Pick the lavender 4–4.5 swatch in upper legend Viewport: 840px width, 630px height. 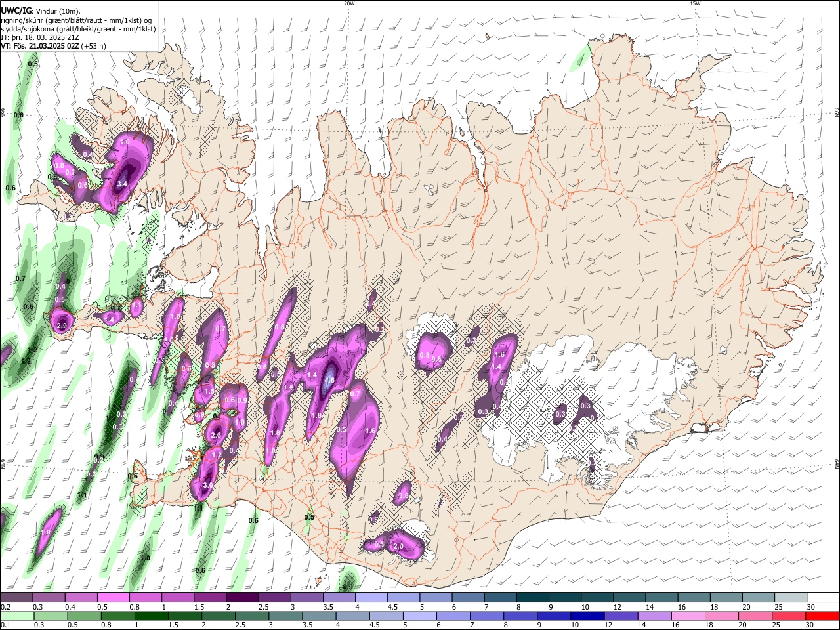[x=371, y=598]
